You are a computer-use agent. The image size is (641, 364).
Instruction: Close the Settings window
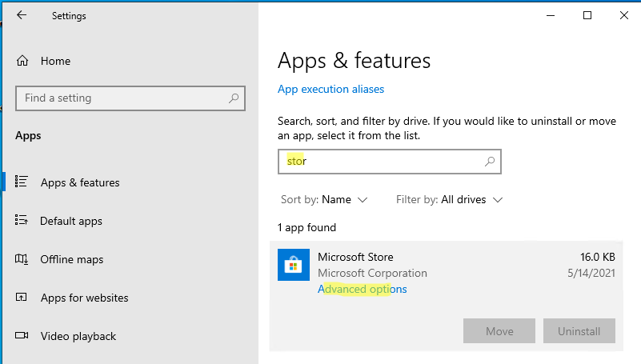click(x=624, y=15)
